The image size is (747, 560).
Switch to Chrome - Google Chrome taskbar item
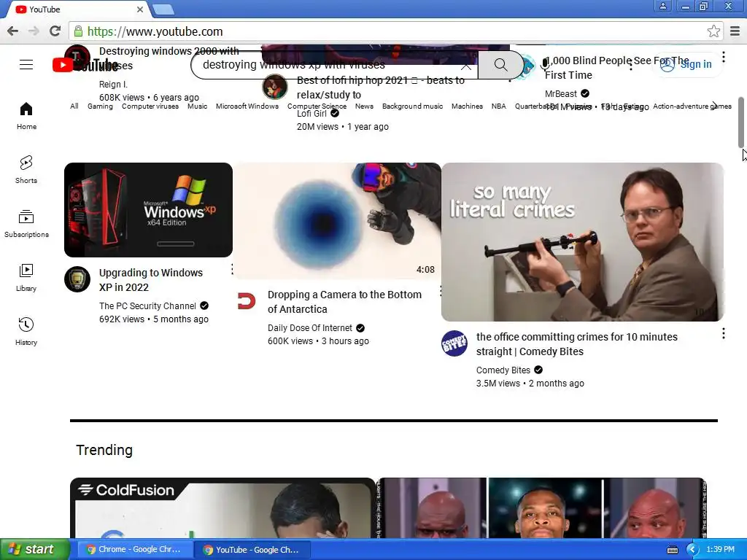pos(134,550)
